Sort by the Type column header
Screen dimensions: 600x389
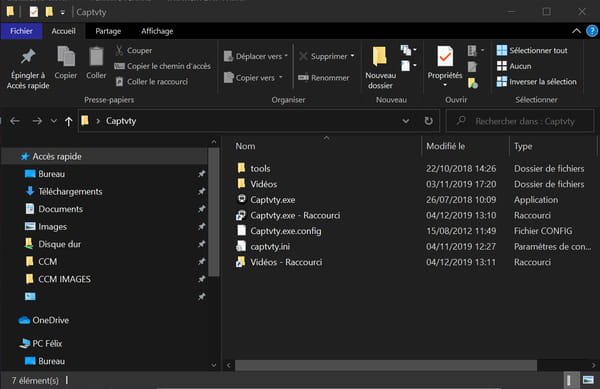[523, 146]
